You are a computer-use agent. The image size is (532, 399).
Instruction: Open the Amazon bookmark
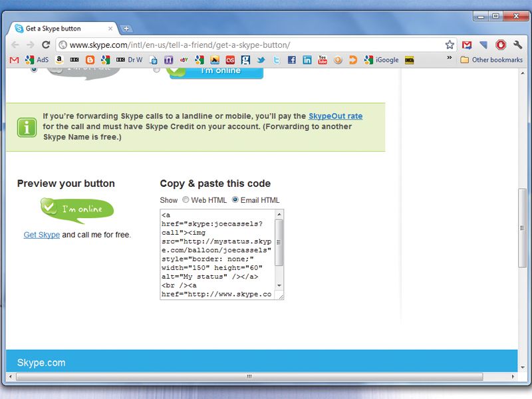[x=59, y=60]
